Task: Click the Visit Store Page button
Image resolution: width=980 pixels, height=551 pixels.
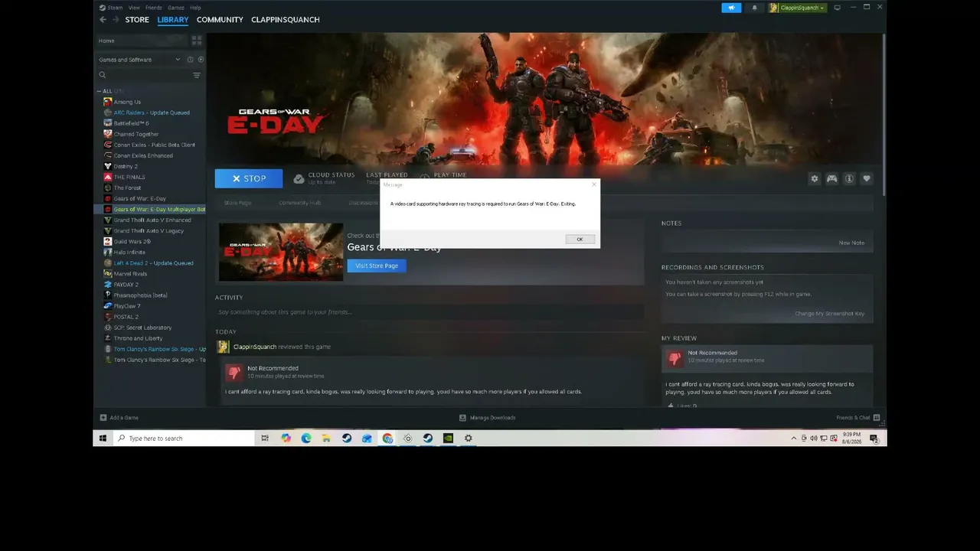Action: [377, 266]
